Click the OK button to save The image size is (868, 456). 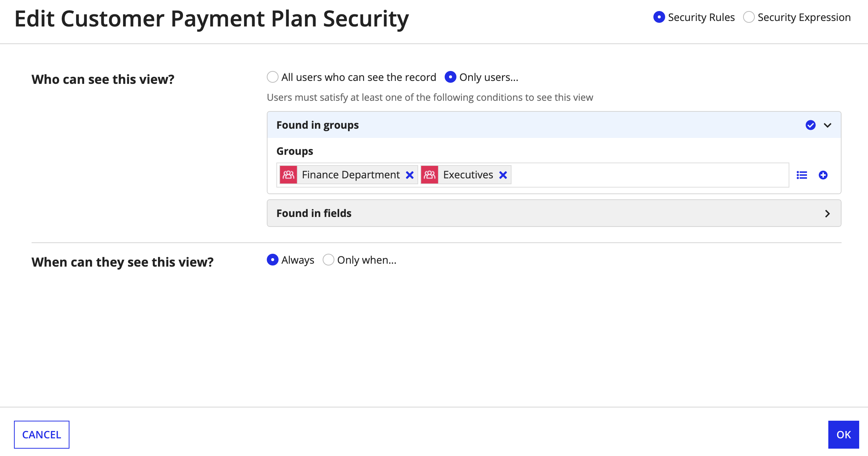point(844,434)
